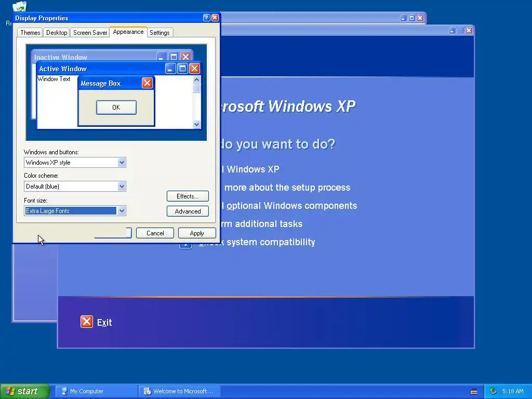
Task: Click the preview scrollbar up arrow
Action: 196,79
